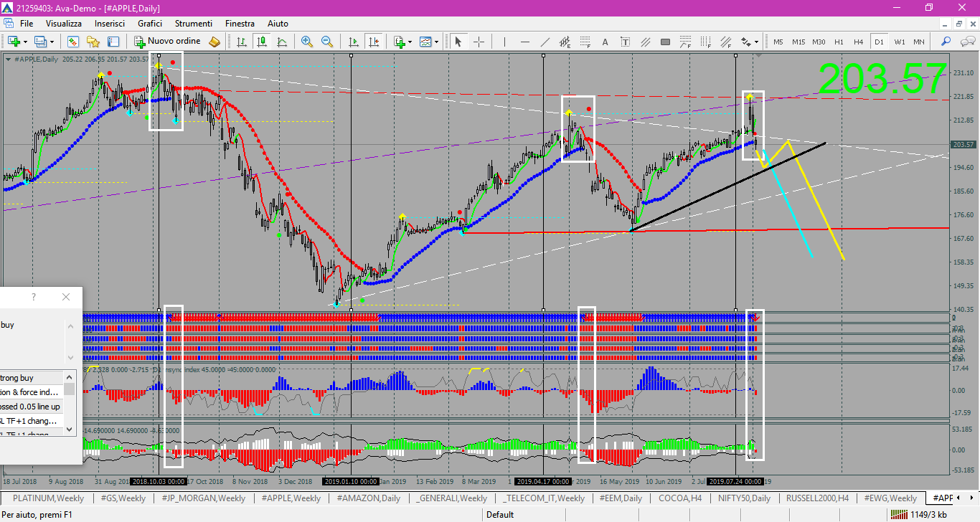Open the indicators list icon
Viewport: 980px width, 522px height.
point(399,41)
